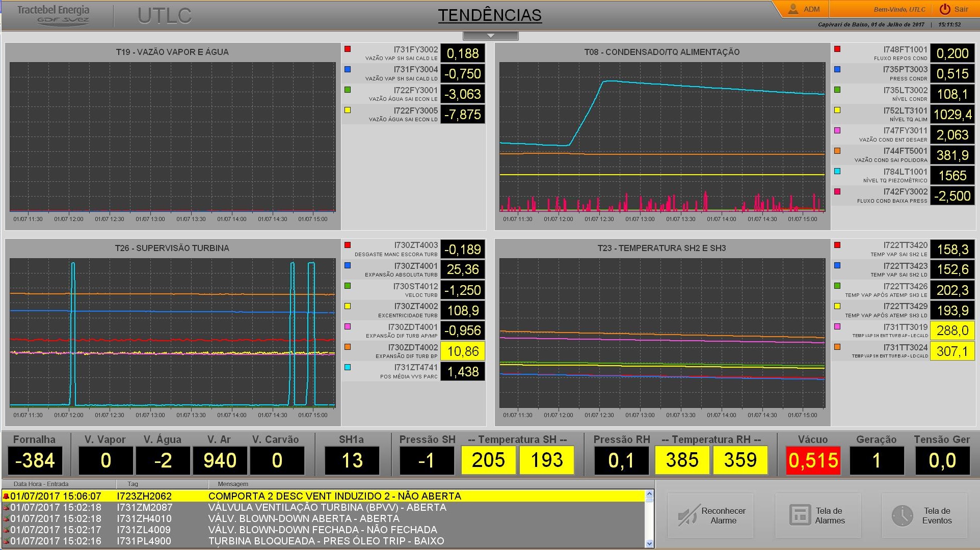Click the red Vácuo value 0,515
This screenshot has width=980, height=550.
tap(813, 460)
